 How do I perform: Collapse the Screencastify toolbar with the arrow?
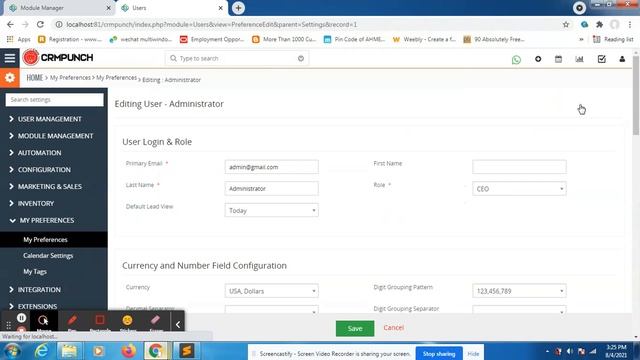(x=178, y=324)
